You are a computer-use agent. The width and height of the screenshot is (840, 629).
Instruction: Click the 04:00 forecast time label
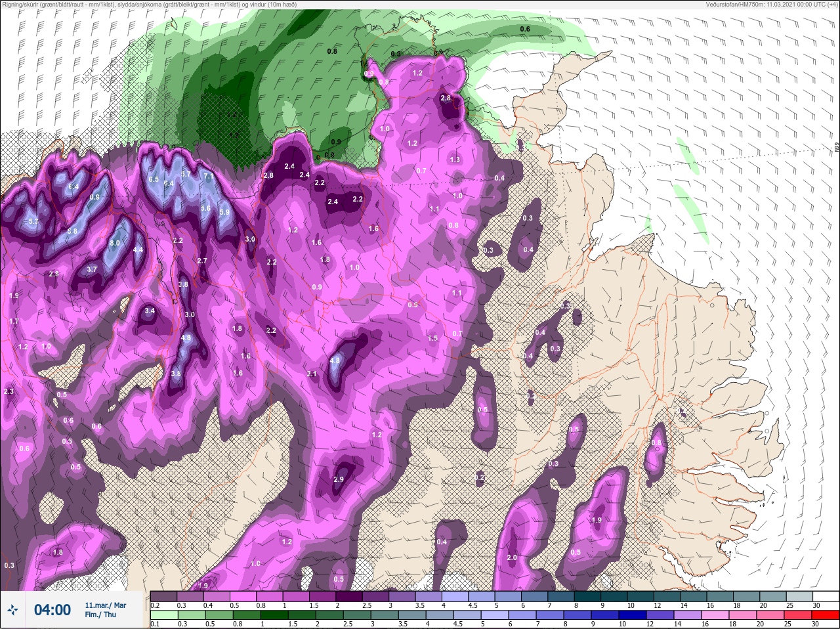(x=52, y=610)
